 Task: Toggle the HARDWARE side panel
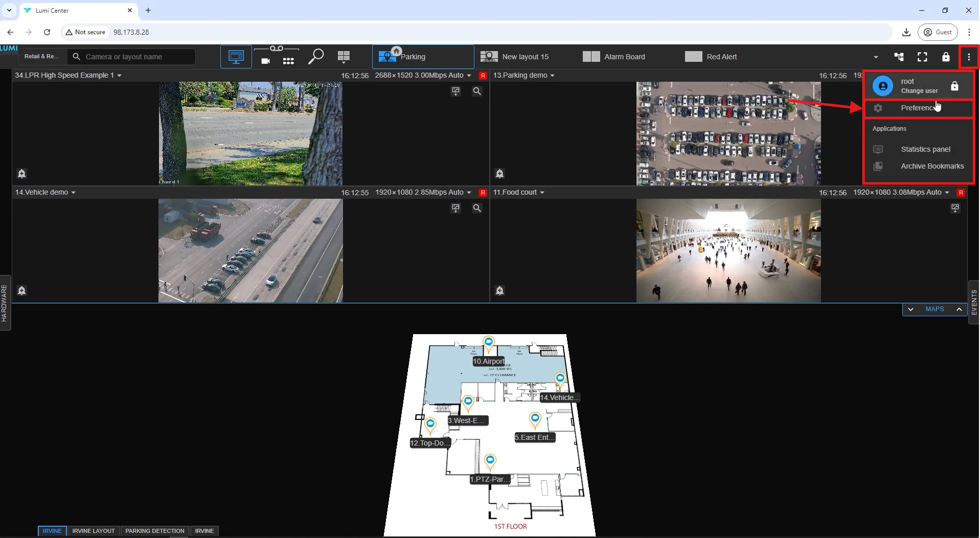click(5, 303)
